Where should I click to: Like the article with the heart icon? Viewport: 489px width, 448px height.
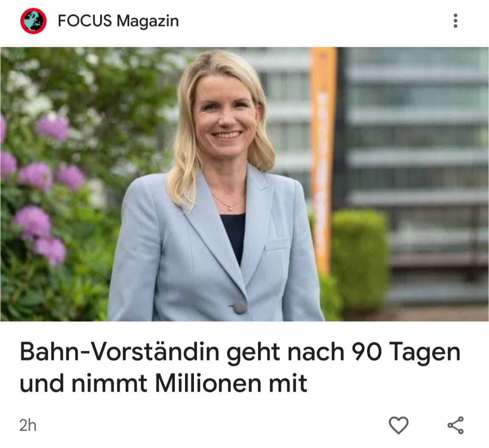point(399,425)
